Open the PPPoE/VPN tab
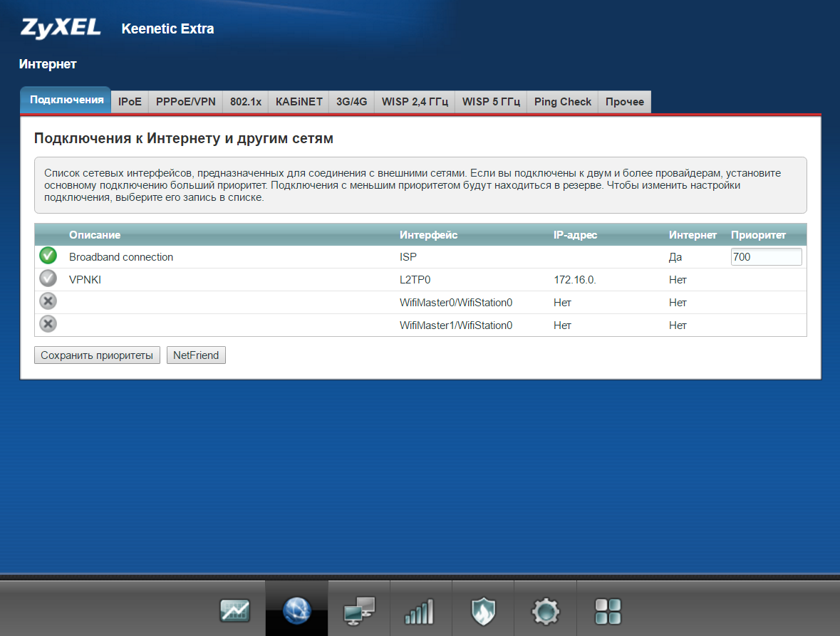840x636 pixels. (x=185, y=102)
